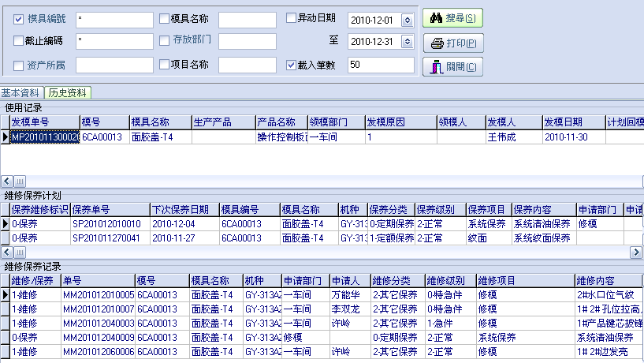Switch to the 基本資料 tab
644x363 pixels.
tap(21, 92)
